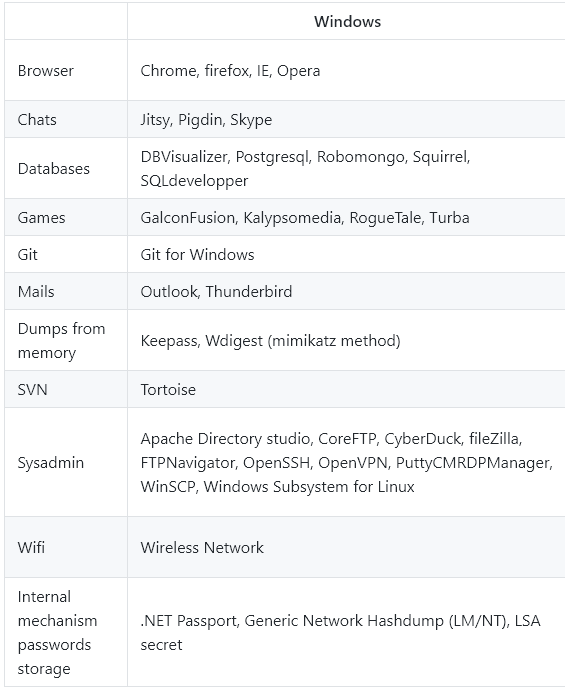Click the Tortoise cell text

[168, 389]
